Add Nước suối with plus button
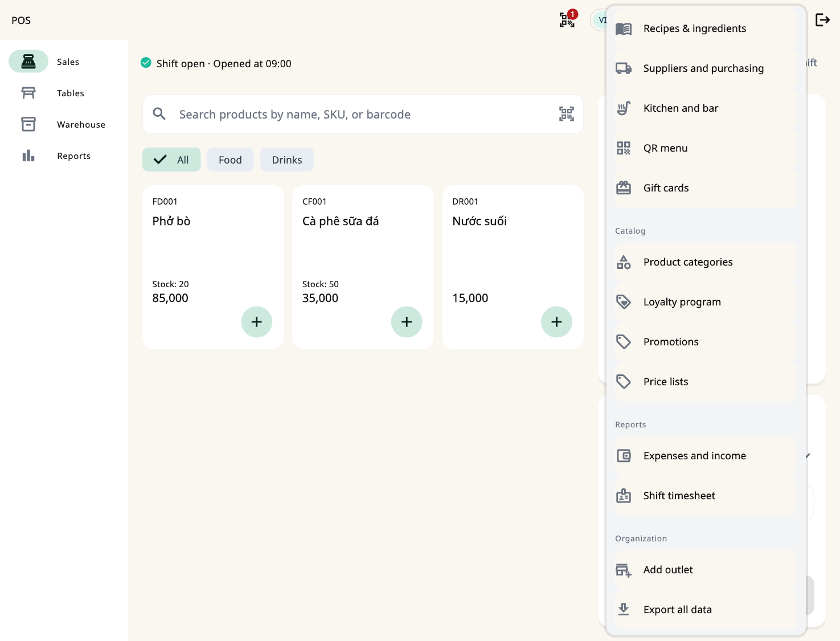The image size is (840, 641). coord(556,322)
